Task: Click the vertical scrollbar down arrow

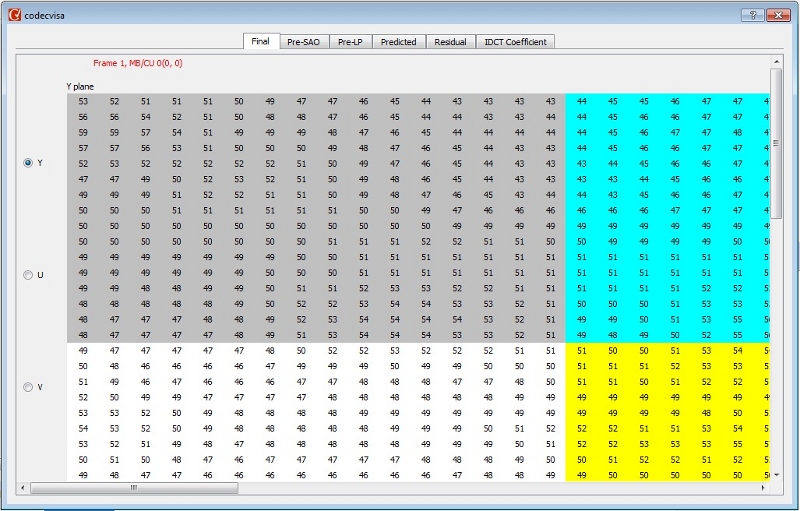Action: (776, 473)
